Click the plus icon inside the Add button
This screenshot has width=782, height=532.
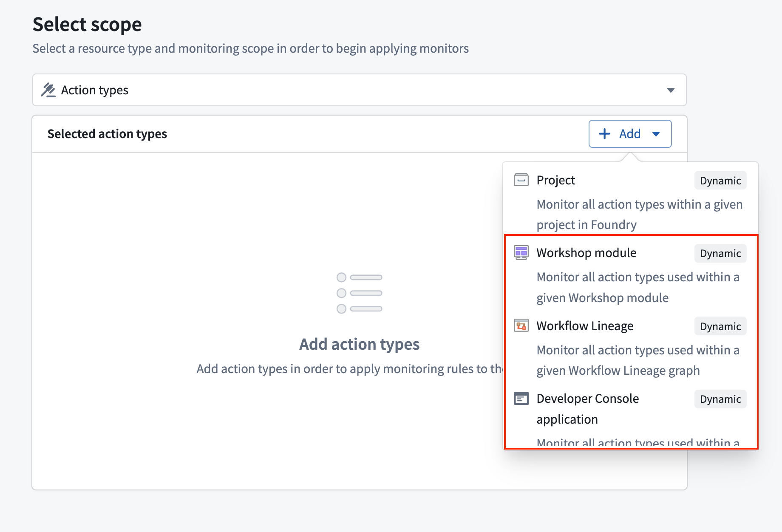tap(604, 133)
